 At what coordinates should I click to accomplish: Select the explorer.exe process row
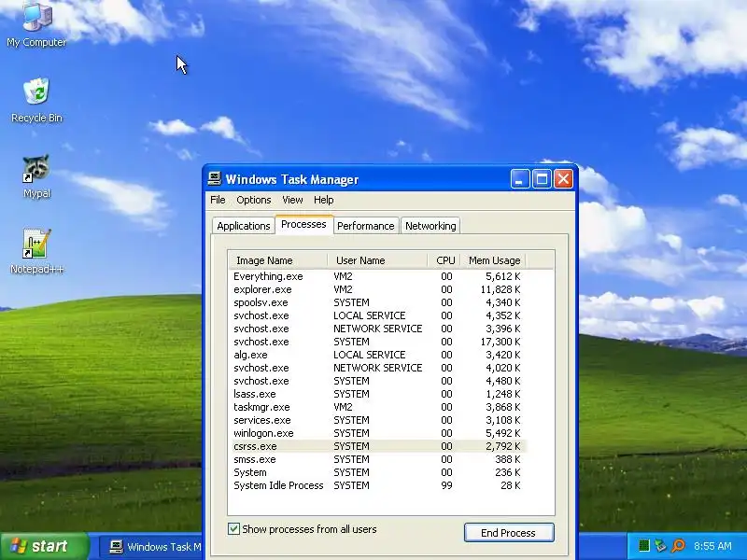(377, 289)
